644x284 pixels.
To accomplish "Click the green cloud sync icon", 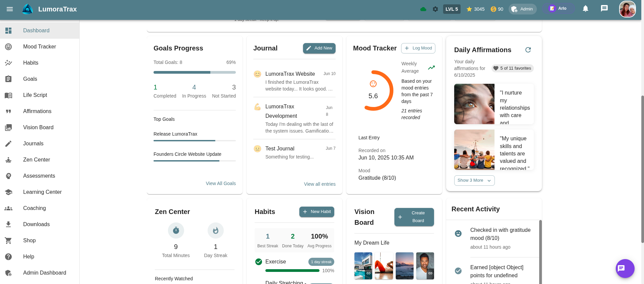I will click(423, 9).
